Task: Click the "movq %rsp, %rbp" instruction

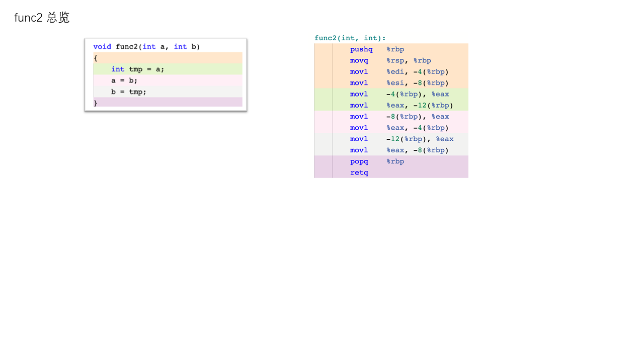Action: 390,60
